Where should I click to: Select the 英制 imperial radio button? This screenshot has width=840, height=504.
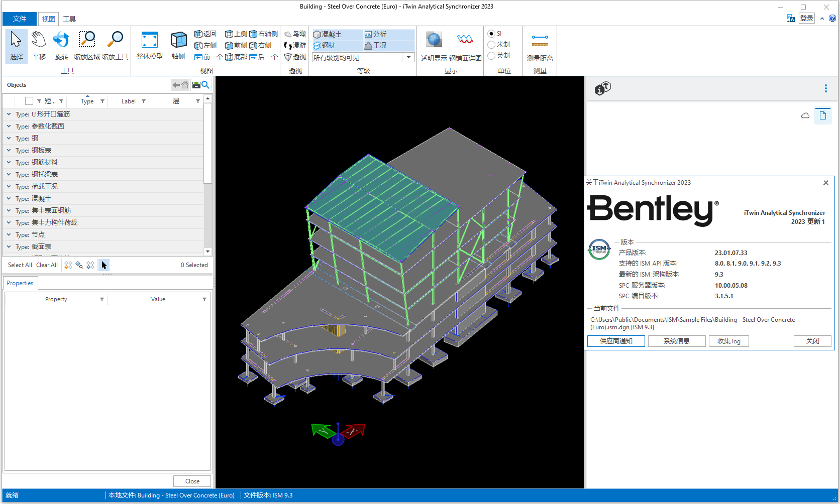[x=491, y=56]
